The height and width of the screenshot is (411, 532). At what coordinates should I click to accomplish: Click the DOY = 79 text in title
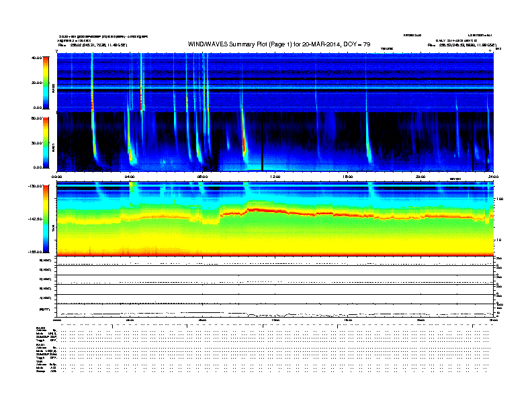click(357, 44)
